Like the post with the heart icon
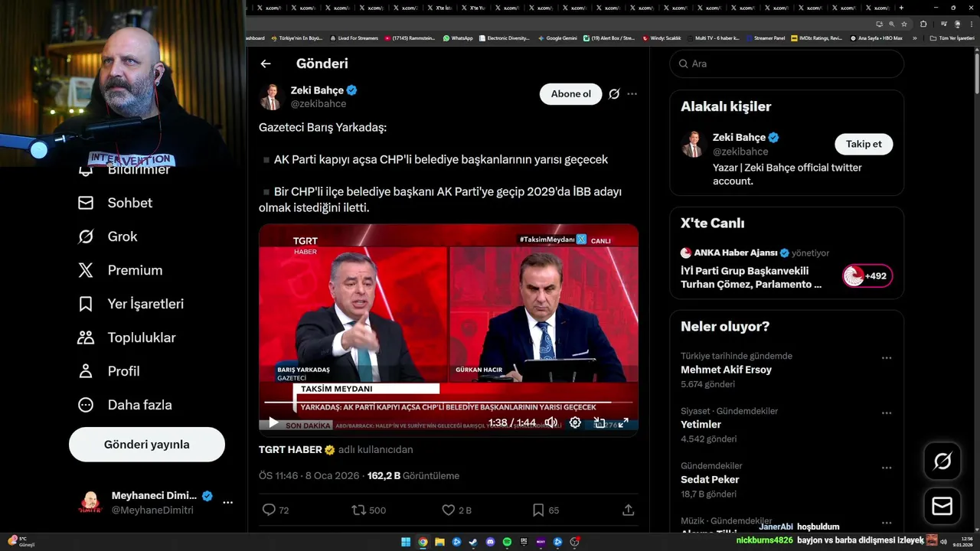980x551 pixels. click(x=449, y=510)
